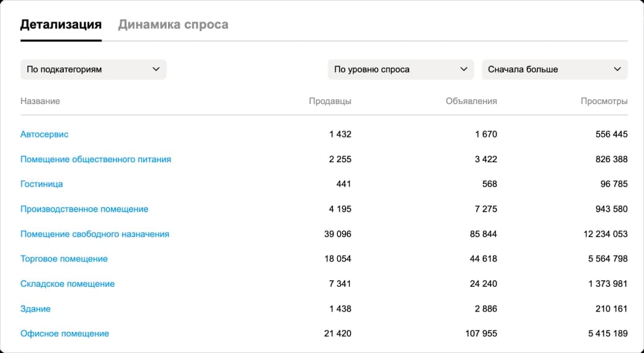Screen dimensions: 644x353
Task: Open the Здание link
Action: coord(35,308)
